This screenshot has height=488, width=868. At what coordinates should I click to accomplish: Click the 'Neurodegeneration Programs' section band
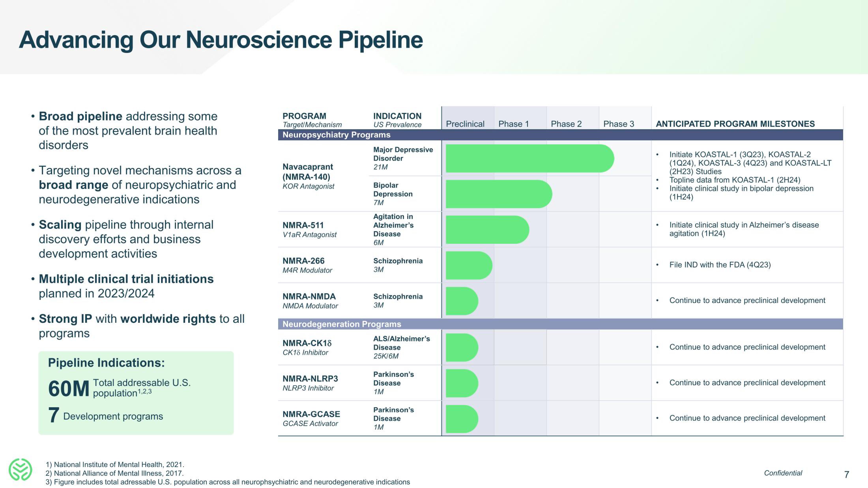pyautogui.click(x=560, y=324)
